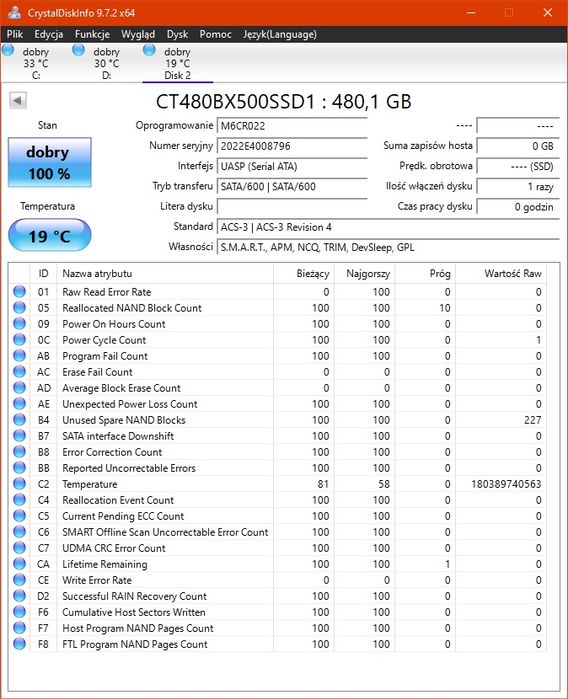This screenshot has height=699, width=568.
Task: Click status orb of SATA interface Downshift
Action: 19,436
